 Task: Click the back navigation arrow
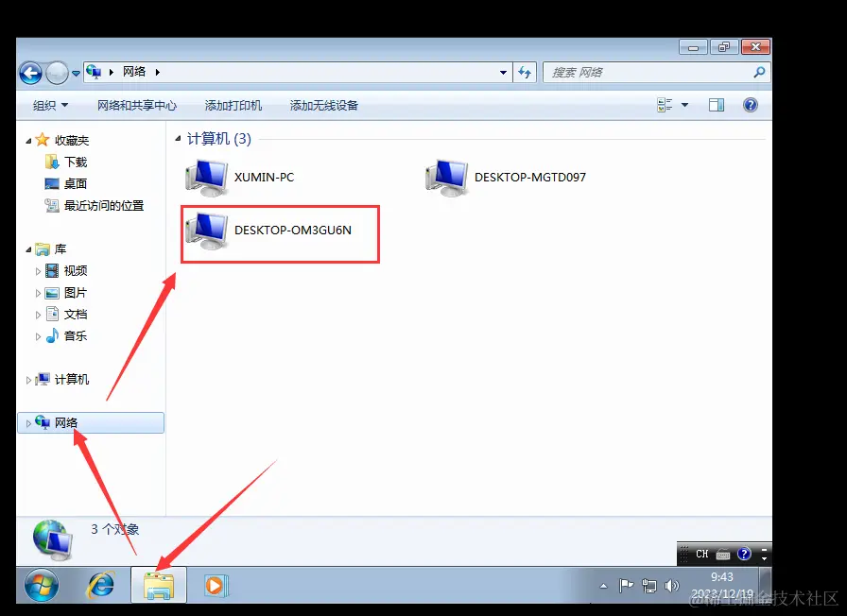tap(29, 72)
